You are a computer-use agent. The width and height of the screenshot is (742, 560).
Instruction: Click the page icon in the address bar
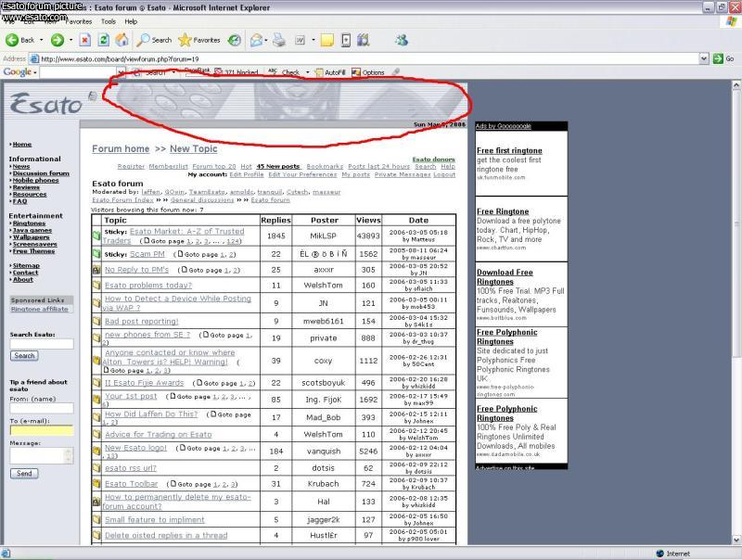pyautogui.click(x=34, y=58)
